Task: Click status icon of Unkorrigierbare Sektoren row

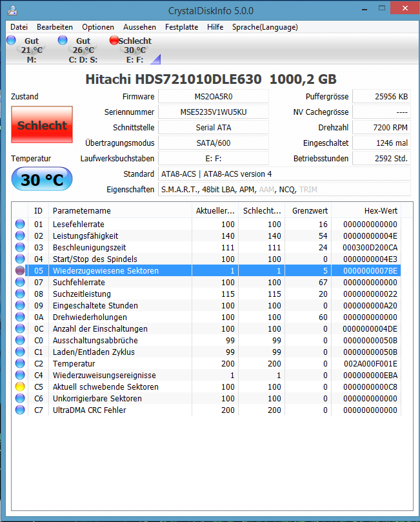Action: tap(20, 399)
